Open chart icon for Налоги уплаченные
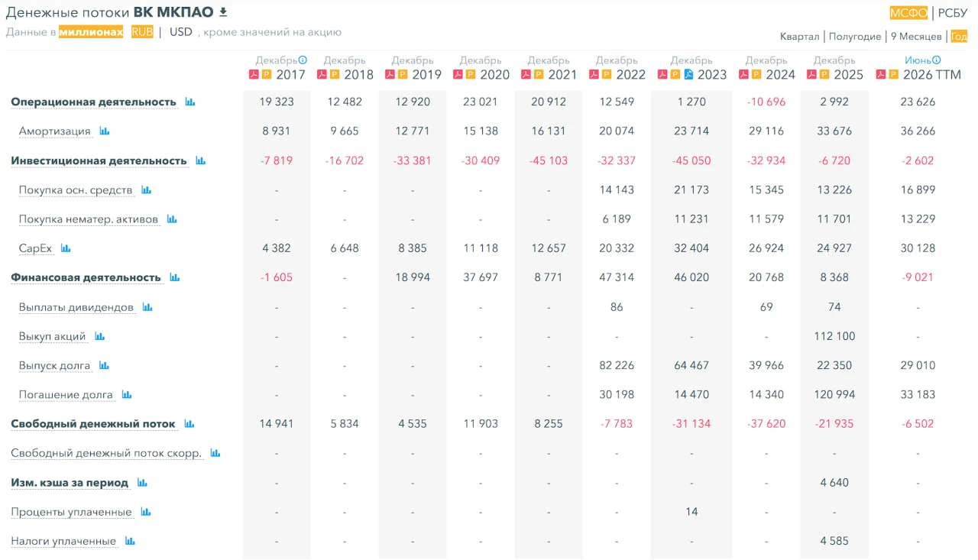This screenshot has width=978, height=560. 130,541
